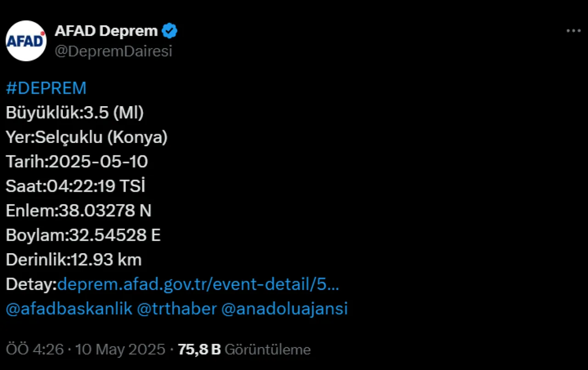Click the 10 May 2025 post date
This screenshot has width=588, height=370.
(119, 350)
